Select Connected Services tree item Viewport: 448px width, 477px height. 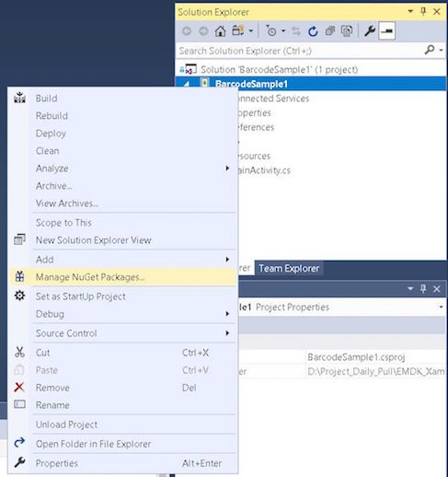point(274,99)
